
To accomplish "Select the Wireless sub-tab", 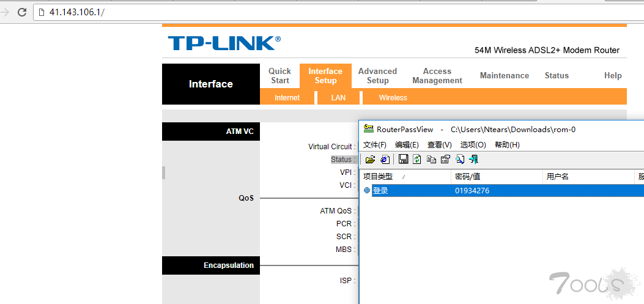I will pos(393,98).
